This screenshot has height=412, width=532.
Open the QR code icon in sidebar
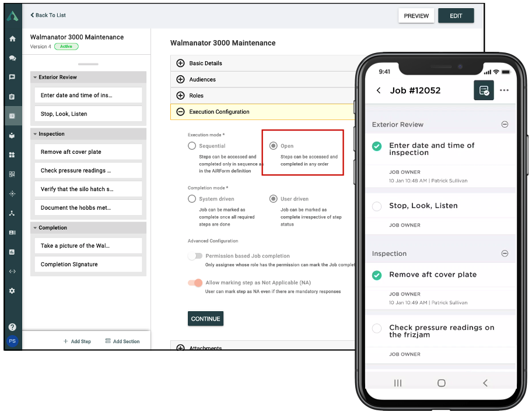click(x=12, y=174)
